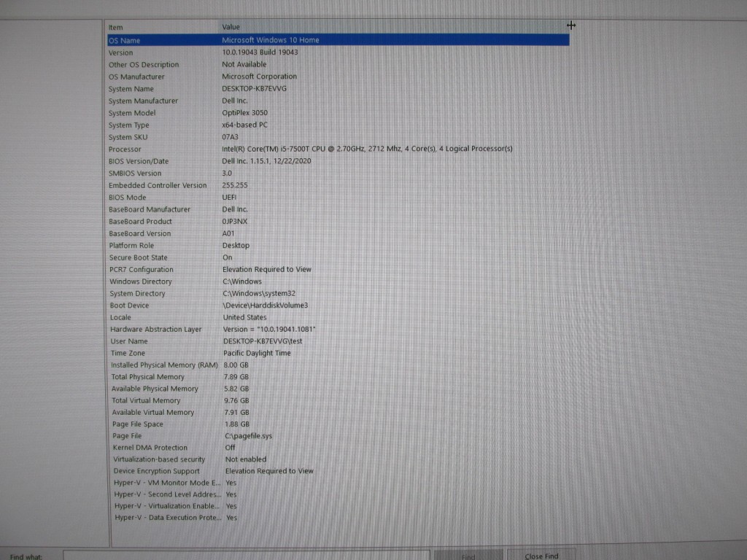Screen dimensions: 747x560
Task: Click the 8.00 GB value
Action: click(236, 365)
